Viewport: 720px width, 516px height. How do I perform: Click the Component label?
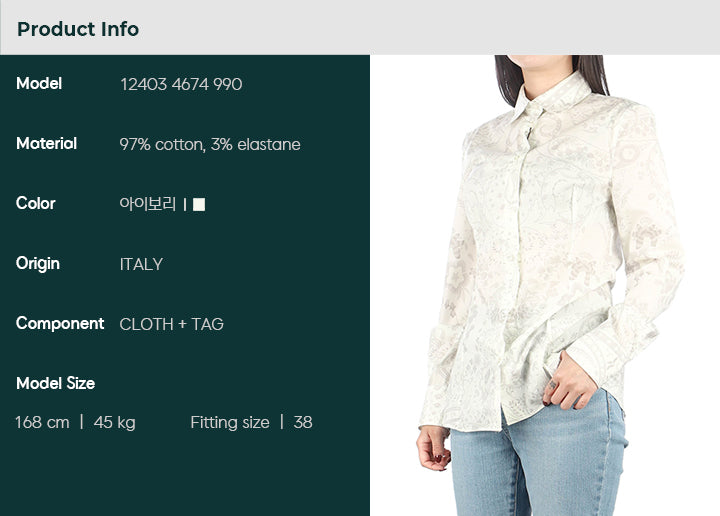click(60, 323)
